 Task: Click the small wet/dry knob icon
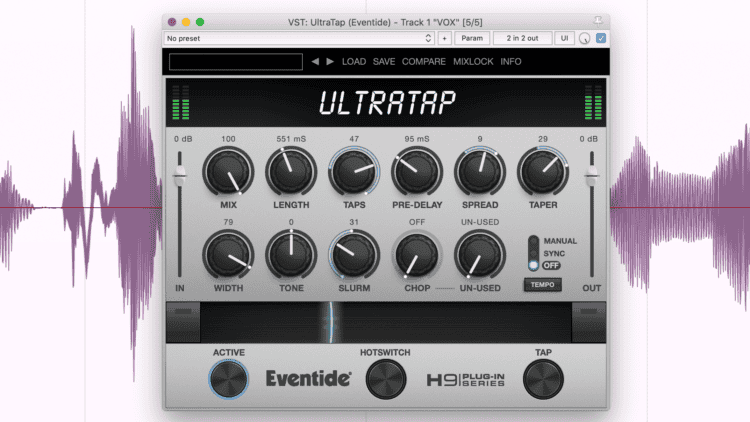coord(585,39)
